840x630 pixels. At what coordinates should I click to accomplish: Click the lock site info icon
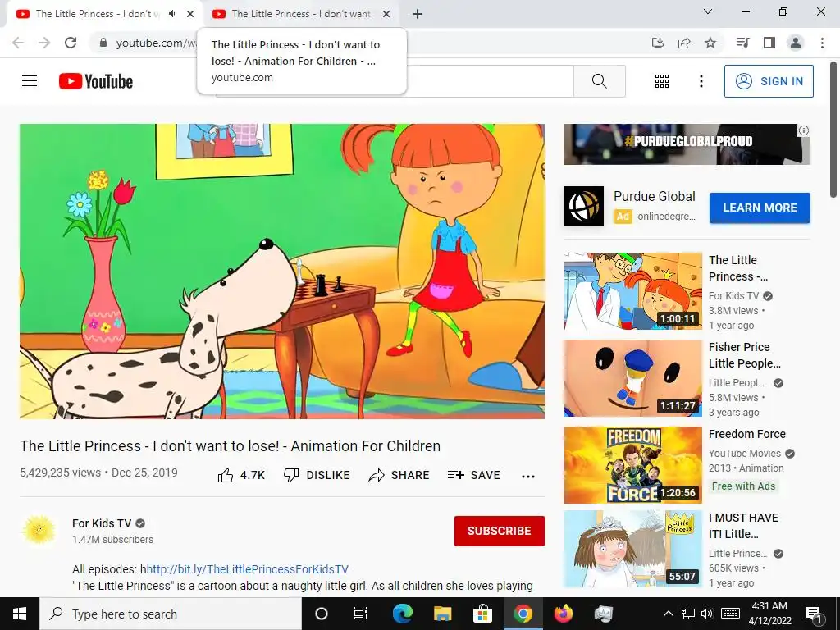103,43
